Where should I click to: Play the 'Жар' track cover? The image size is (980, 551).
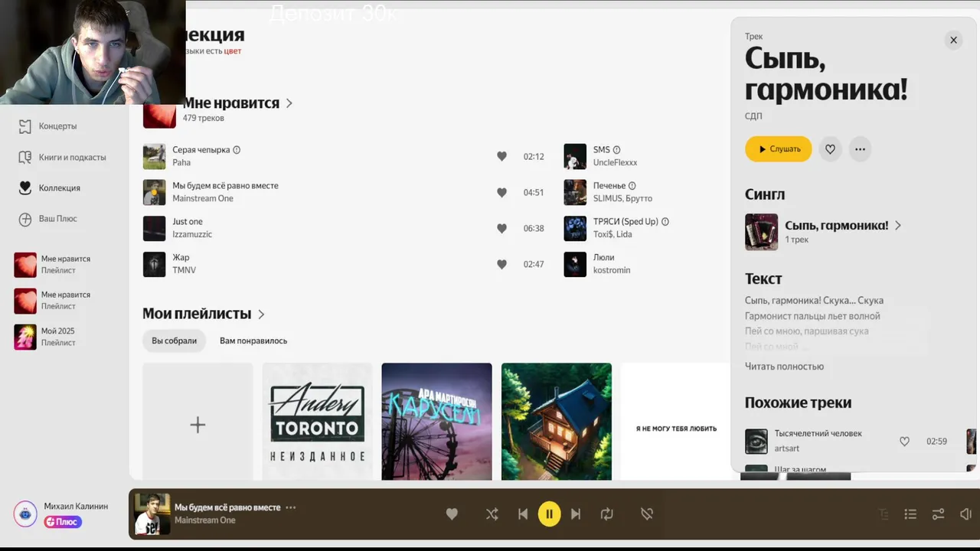[154, 264]
